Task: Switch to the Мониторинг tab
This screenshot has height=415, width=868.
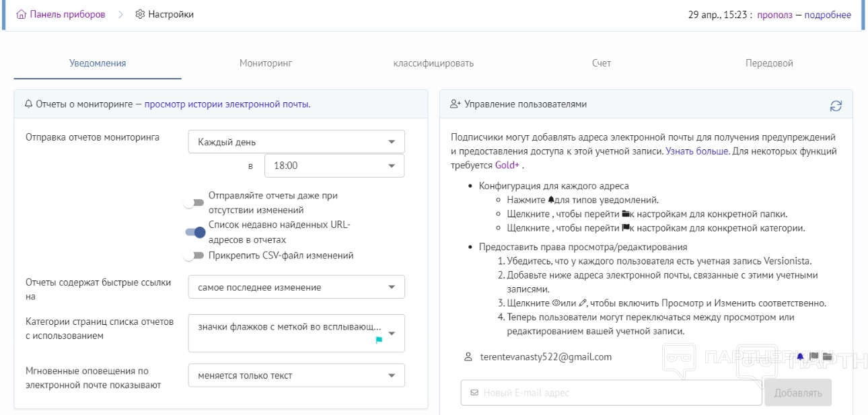Action: [x=265, y=63]
